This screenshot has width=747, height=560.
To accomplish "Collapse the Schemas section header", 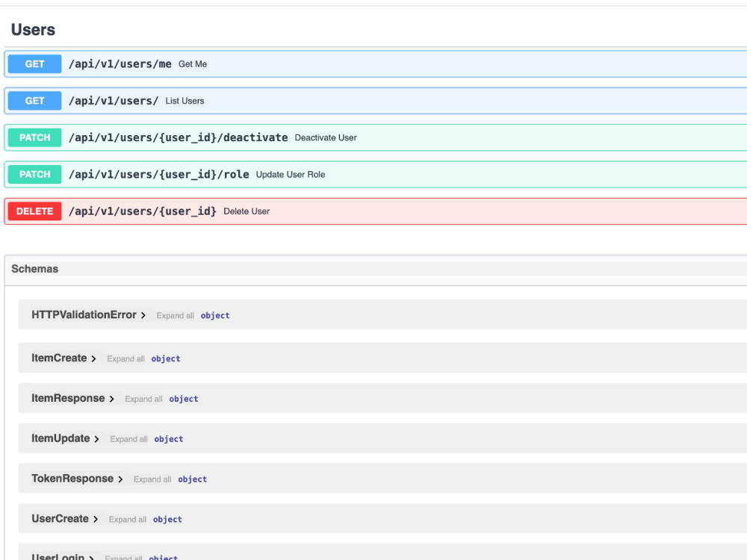I will tap(35, 269).
